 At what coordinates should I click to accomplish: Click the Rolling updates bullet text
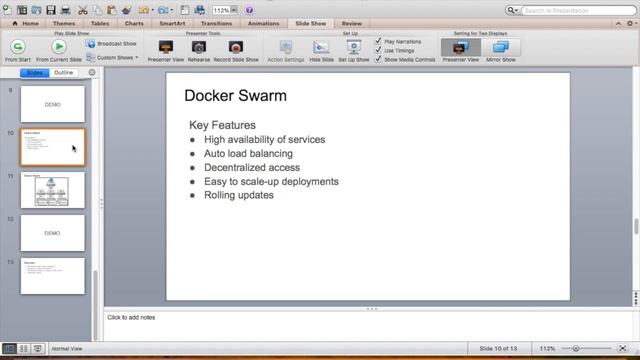click(x=239, y=195)
